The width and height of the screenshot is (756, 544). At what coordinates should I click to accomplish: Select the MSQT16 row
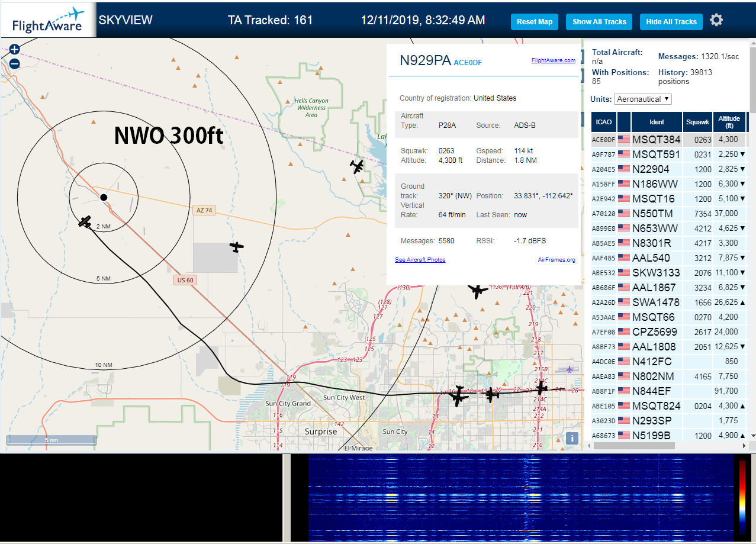[668, 199]
